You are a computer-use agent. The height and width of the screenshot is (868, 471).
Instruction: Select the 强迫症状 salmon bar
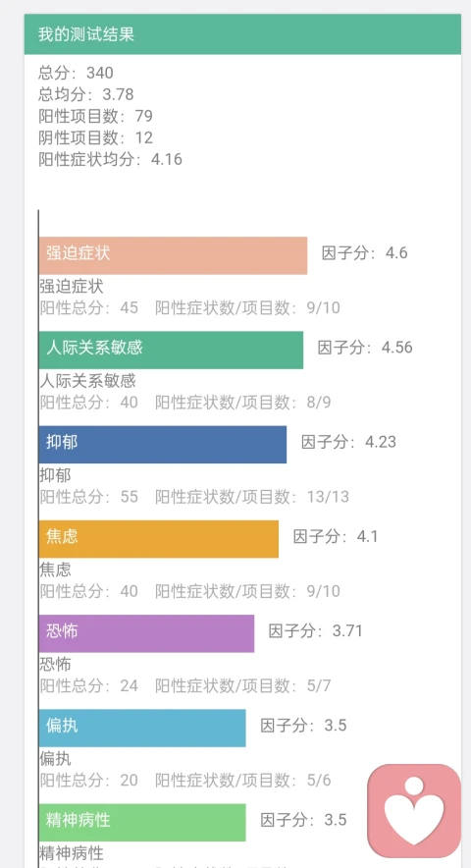[x=174, y=255]
